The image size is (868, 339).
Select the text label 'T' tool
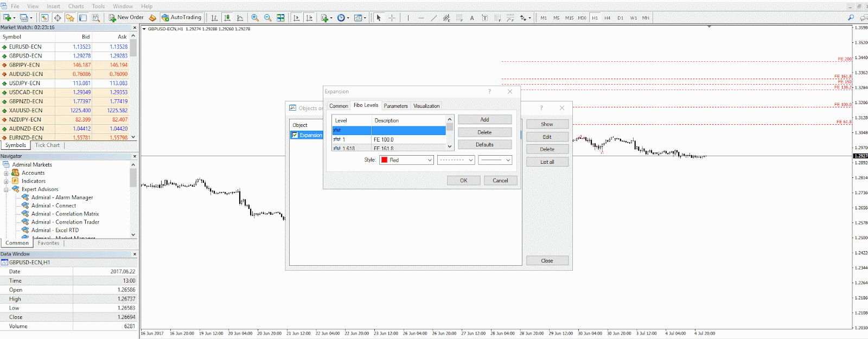pyautogui.click(x=485, y=18)
